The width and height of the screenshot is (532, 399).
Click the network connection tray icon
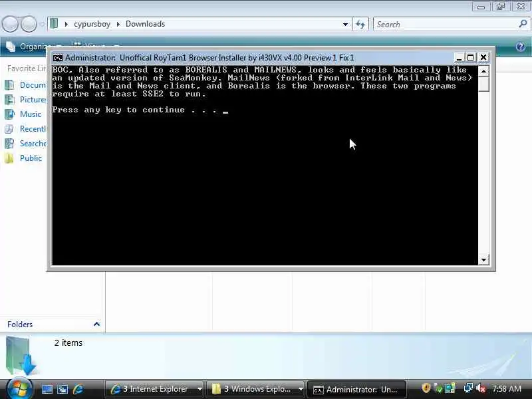click(x=468, y=388)
